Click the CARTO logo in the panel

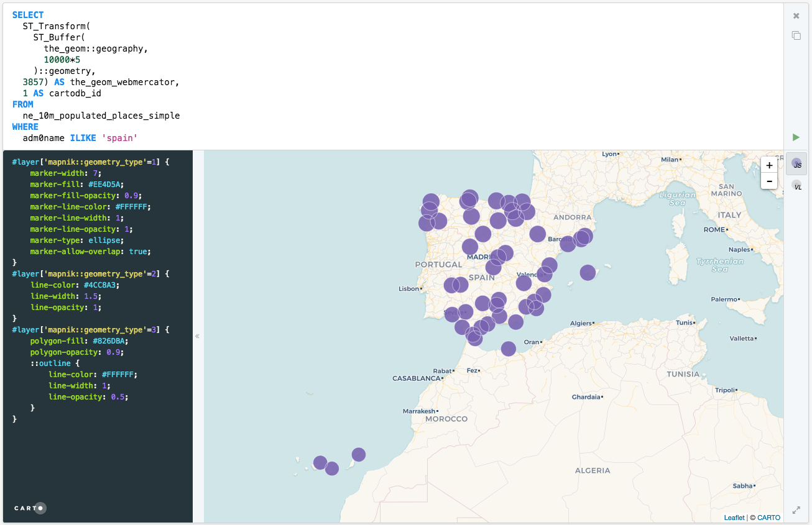(30, 508)
